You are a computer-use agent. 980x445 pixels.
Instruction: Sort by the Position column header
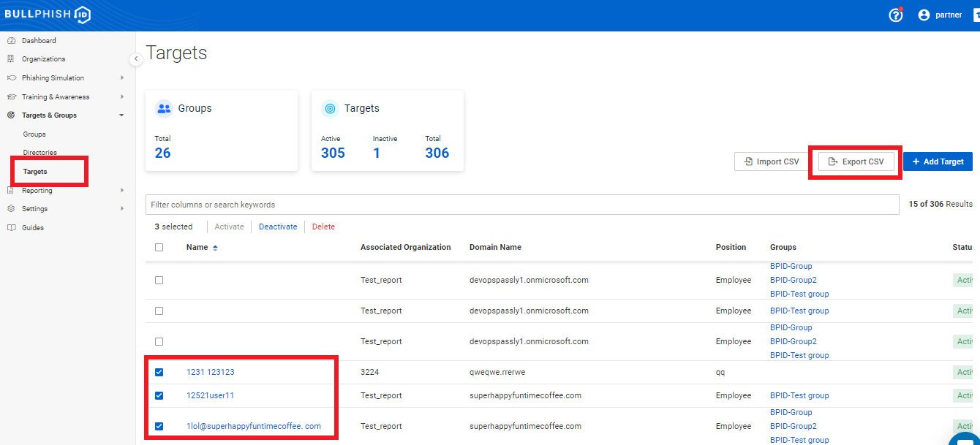pyautogui.click(x=731, y=248)
